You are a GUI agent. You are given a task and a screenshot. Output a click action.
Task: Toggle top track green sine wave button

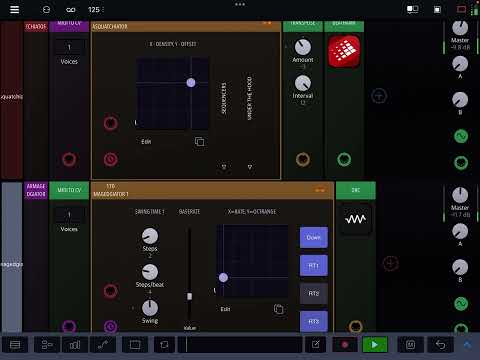(x=461, y=136)
